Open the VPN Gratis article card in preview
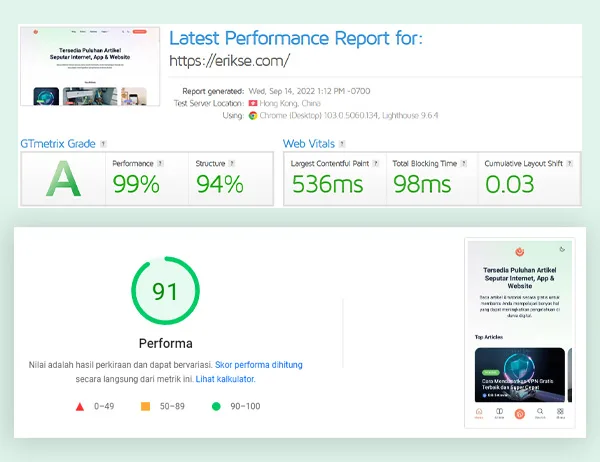Screen dimensions: 600x462 click(x=520, y=374)
